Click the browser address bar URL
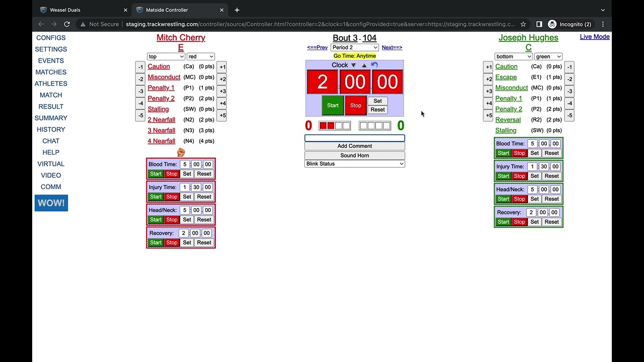644x362 pixels. coord(320,24)
